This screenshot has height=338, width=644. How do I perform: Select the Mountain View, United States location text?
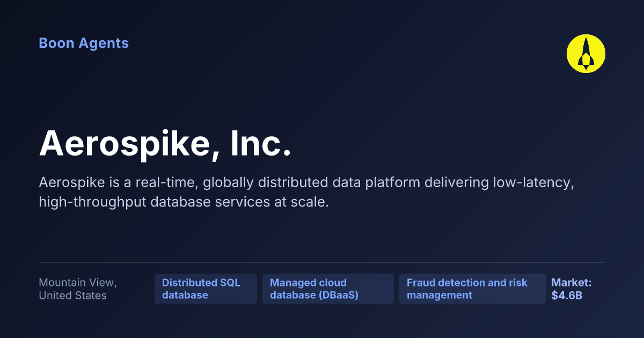point(78,289)
